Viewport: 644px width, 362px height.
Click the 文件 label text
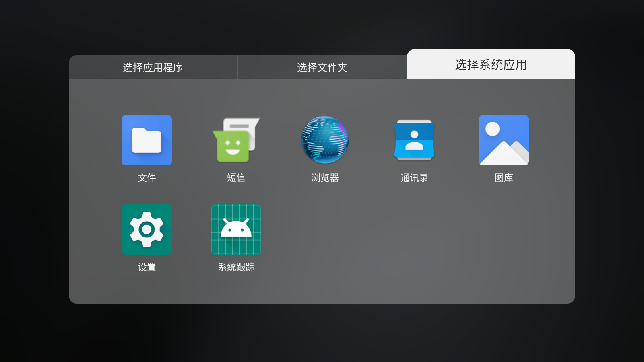pyautogui.click(x=147, y=178)
